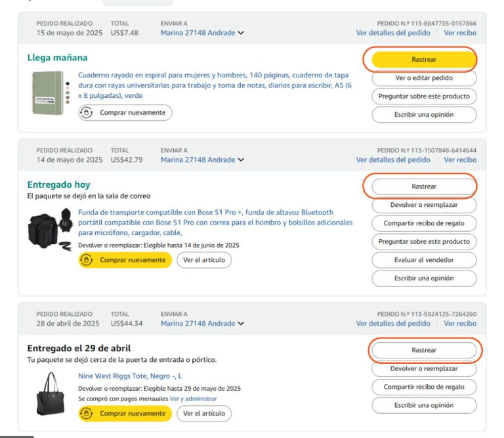Expand shipping address dropdown on April 28 order
The height and width of the screenshot is (438, 504).
pyautogui.click(x=241, y=323)
